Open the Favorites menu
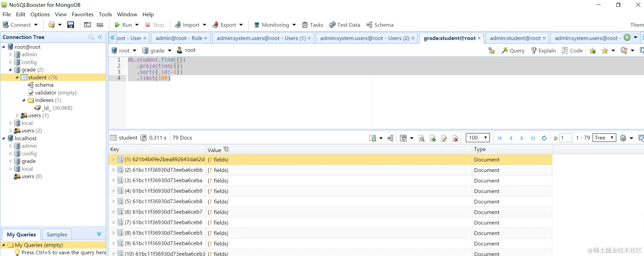The height and width of the screenshot is (256, 644). [82, 14]
